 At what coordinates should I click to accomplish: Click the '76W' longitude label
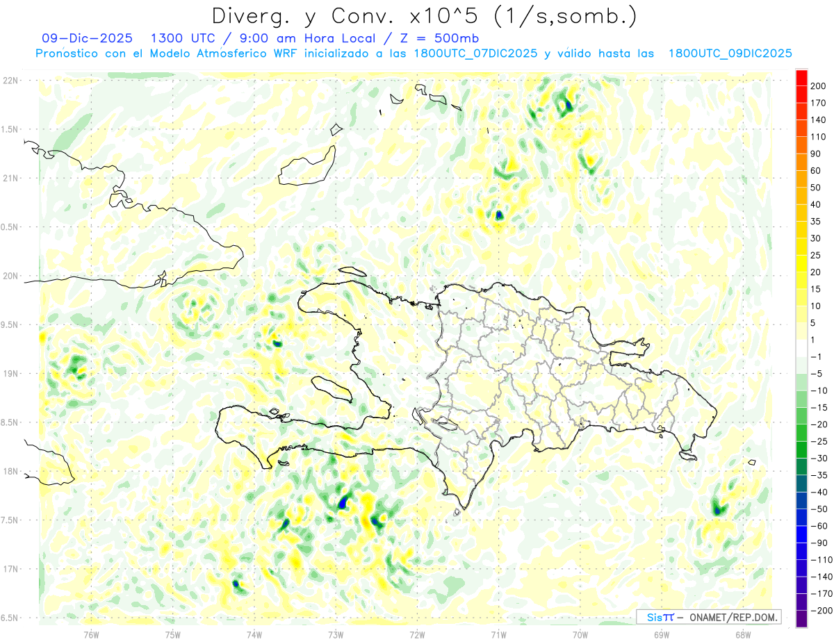click(x=91, y=634)
